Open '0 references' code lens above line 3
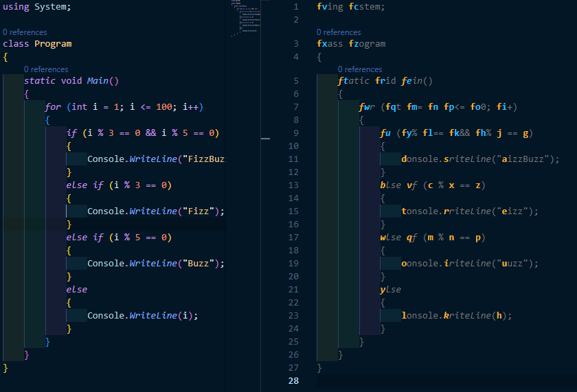Screen dimensions: 577x392 [339, 32]
